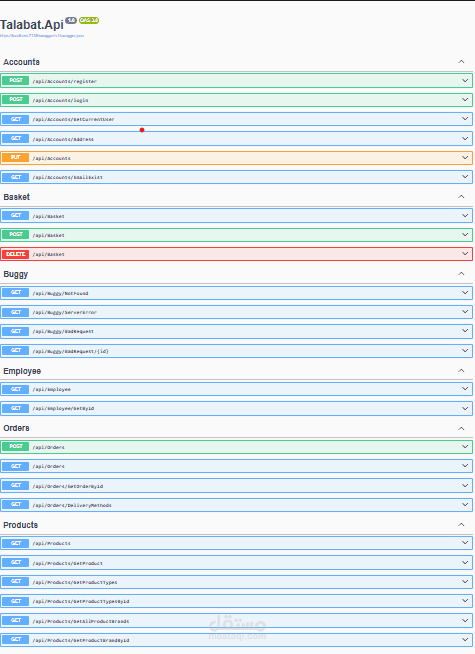Image resolution: width=475 pixels, height=654 pixels.
Task: Expand the /api/Buggy/NotFound row chevron
Action: pos(465,293)
